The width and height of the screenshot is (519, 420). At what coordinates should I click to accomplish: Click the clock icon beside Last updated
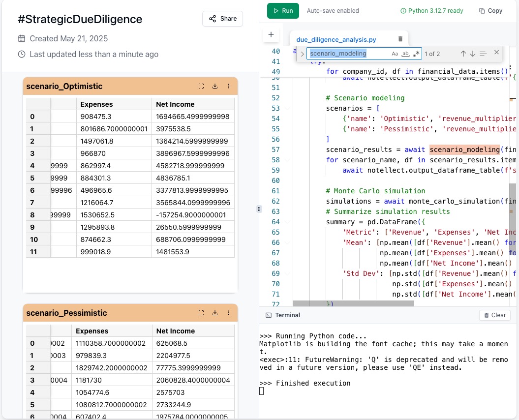click(22, 54)
